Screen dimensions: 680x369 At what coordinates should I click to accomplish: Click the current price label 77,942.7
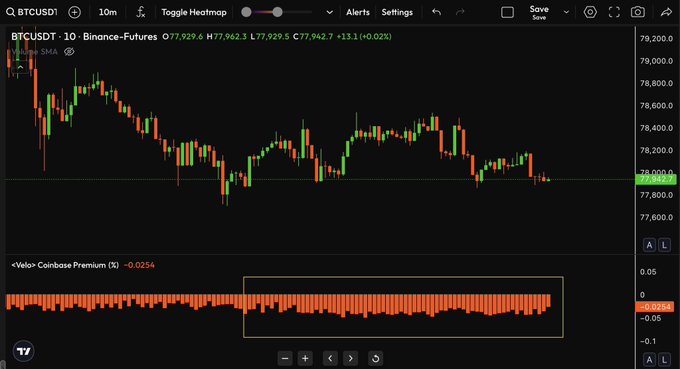(656, 179)
